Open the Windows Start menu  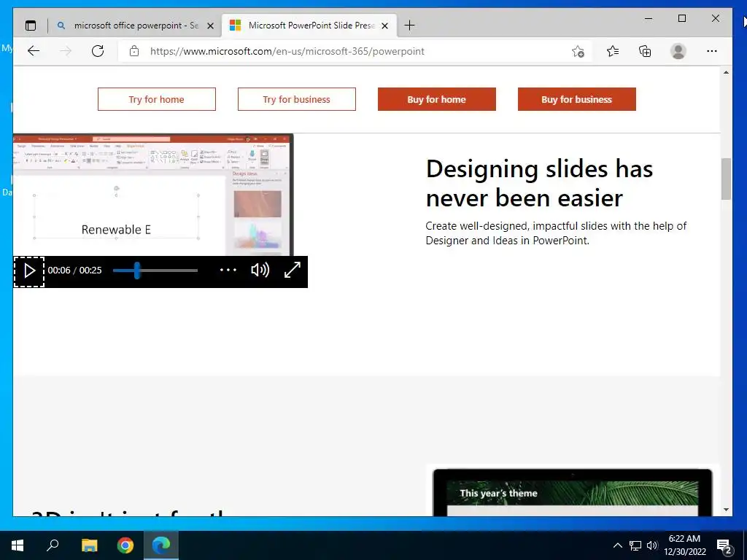[18, 545]
